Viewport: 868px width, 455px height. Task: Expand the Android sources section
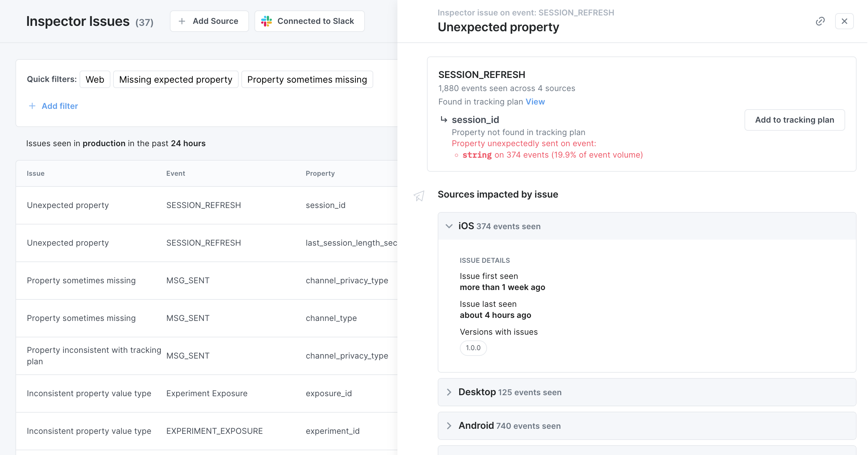[449, 426]
